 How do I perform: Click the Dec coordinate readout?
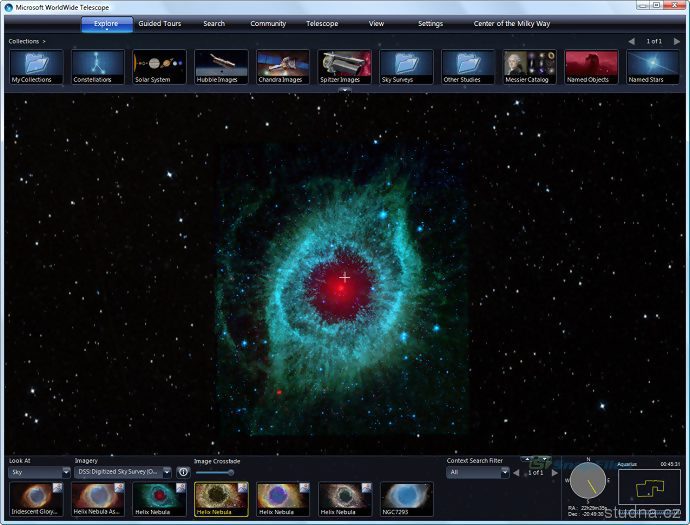(586, 514)
